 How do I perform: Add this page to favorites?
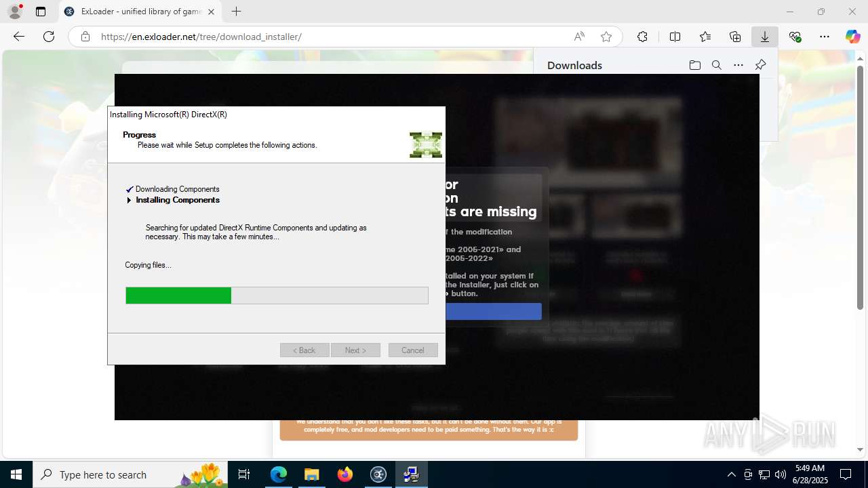click(606, 37)
